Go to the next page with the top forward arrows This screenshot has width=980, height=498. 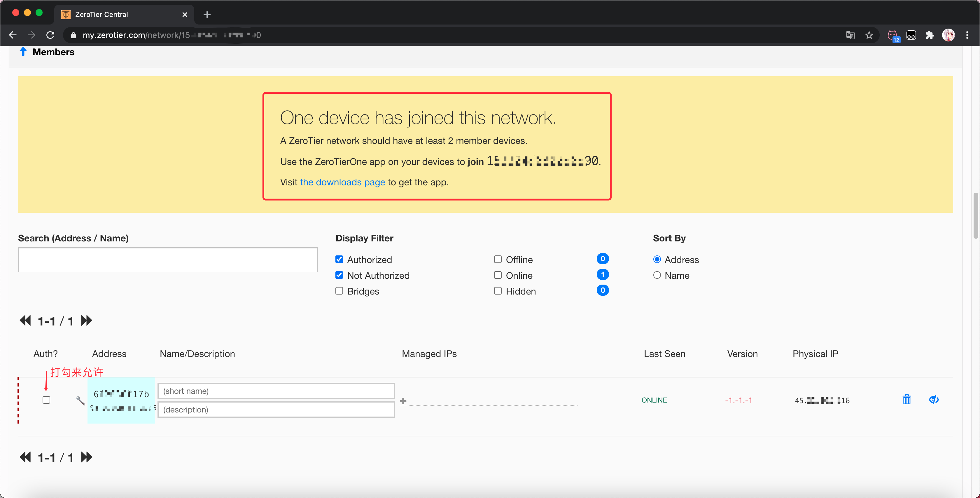(86, 321)
